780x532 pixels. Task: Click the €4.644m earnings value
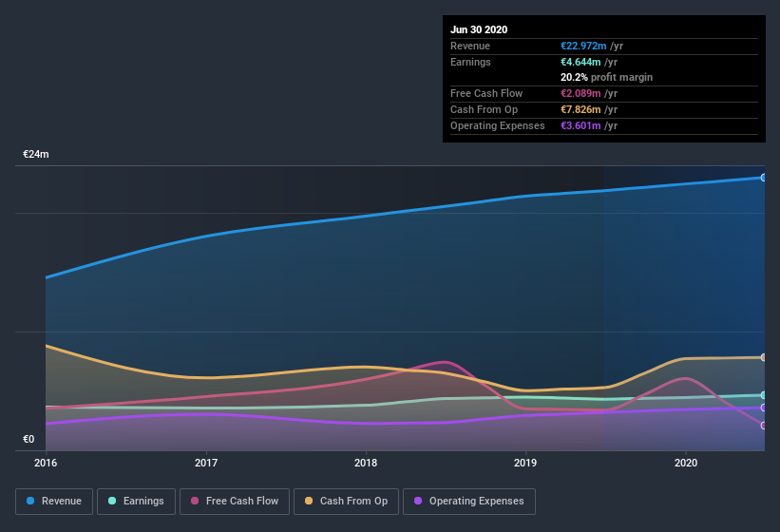tap(580, 62)
